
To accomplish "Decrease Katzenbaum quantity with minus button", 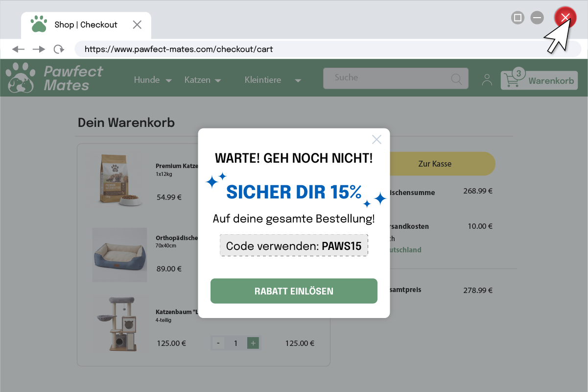I will tap(218, 343).
